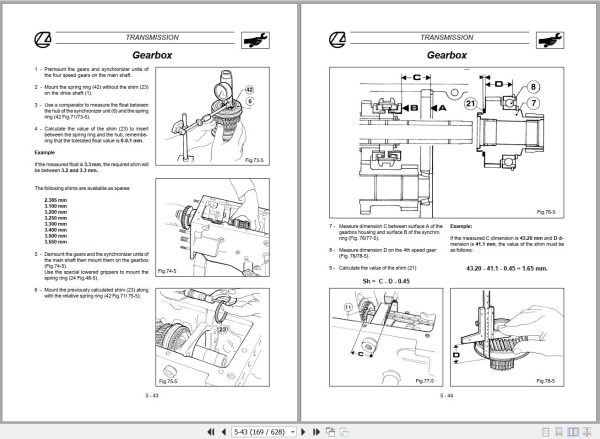Click callout number 7 in Fig.76-5

click(x=533, y=103)
